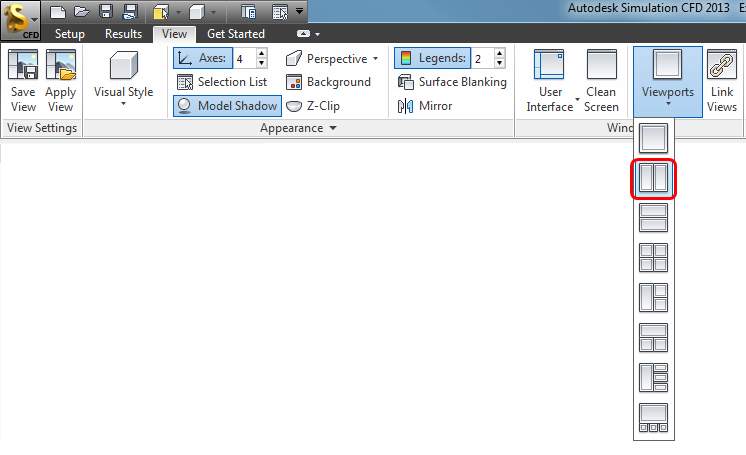The width and height of the screenshot is (746, 455).
Task: Expand the selection cube dropdown arrow
Action: pos(178,12)
